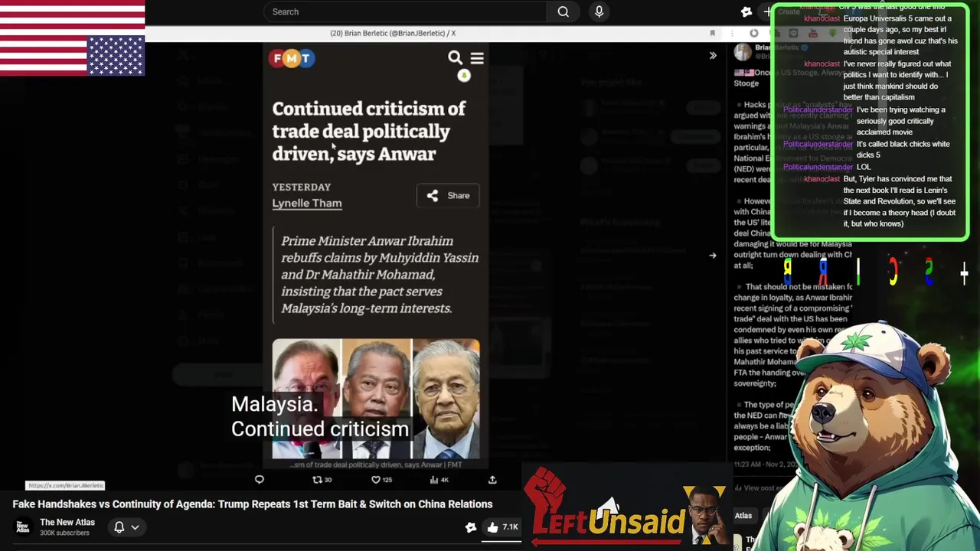The height and width of the screenshot is (551, 980).
Task: Click the Create plus icon
Action: click(x=767, y=11)
